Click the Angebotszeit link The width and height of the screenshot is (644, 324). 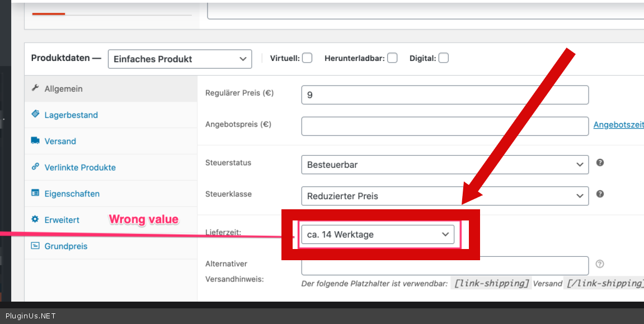point(618,125)
